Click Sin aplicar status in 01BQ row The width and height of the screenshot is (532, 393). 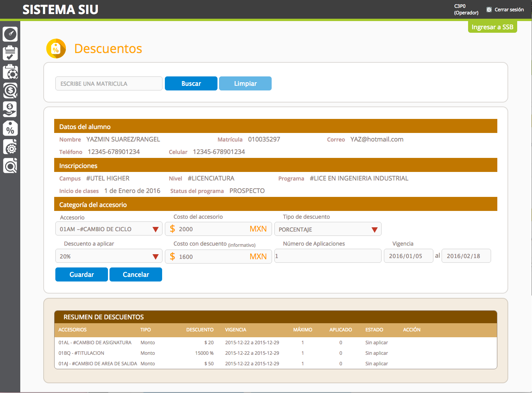(376, 353)
